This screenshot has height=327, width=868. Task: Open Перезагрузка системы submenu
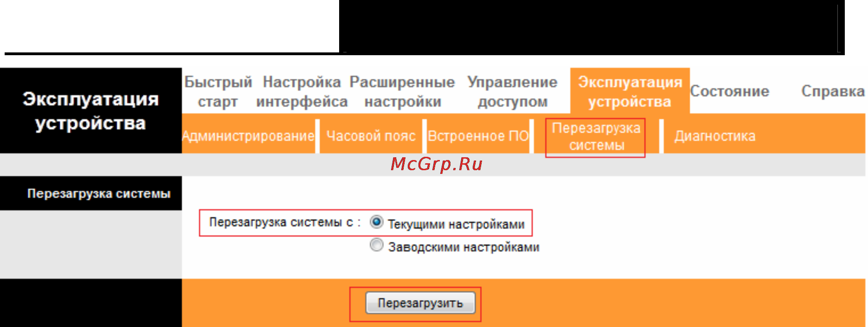[x=596, y=136]
